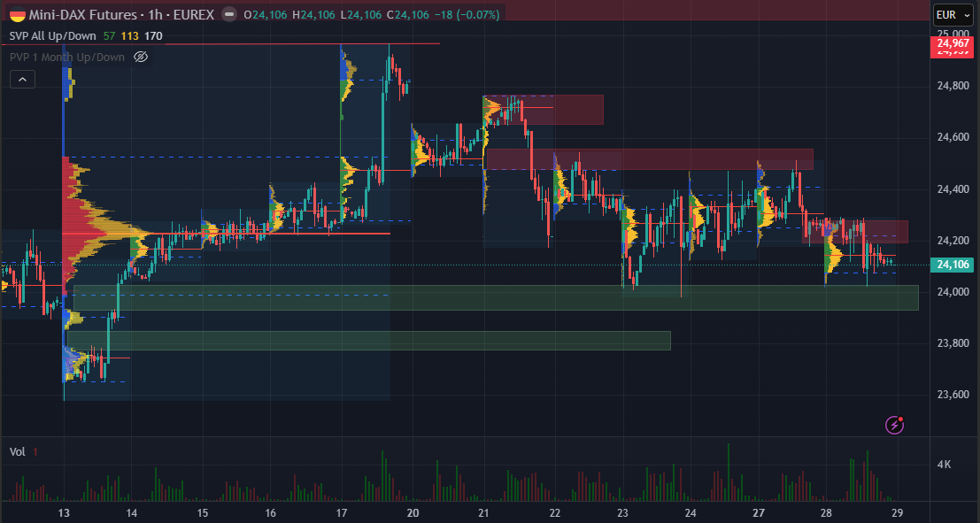Open the flash news lightning icon
Screen dimensions: 980x523
[894, 425]
